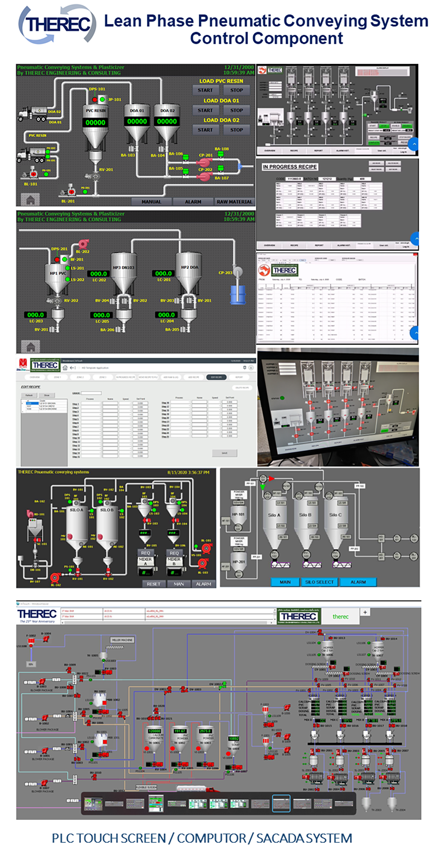
Task: Click the BL-202 blower icon
Action: [x=83, y=244]
